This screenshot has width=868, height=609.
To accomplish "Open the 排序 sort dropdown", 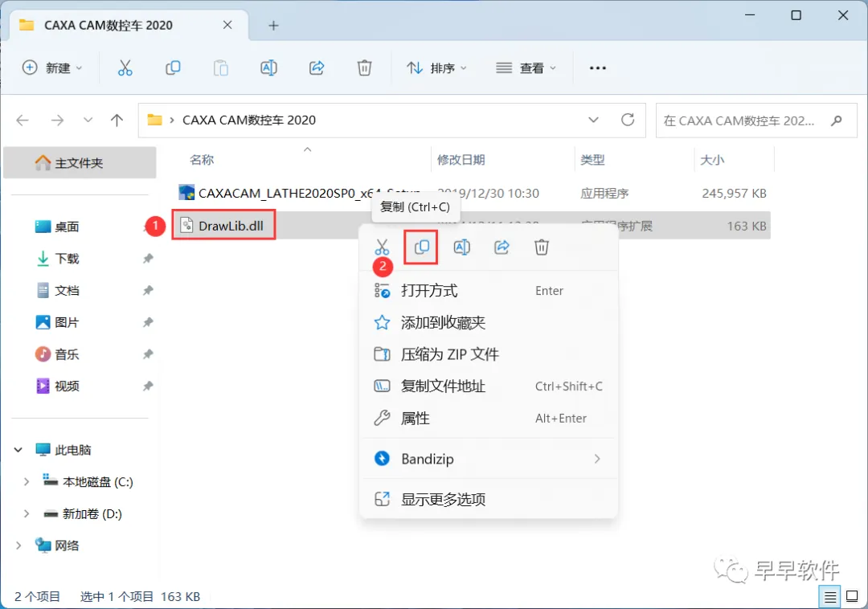I will click(x=437, y=68).
